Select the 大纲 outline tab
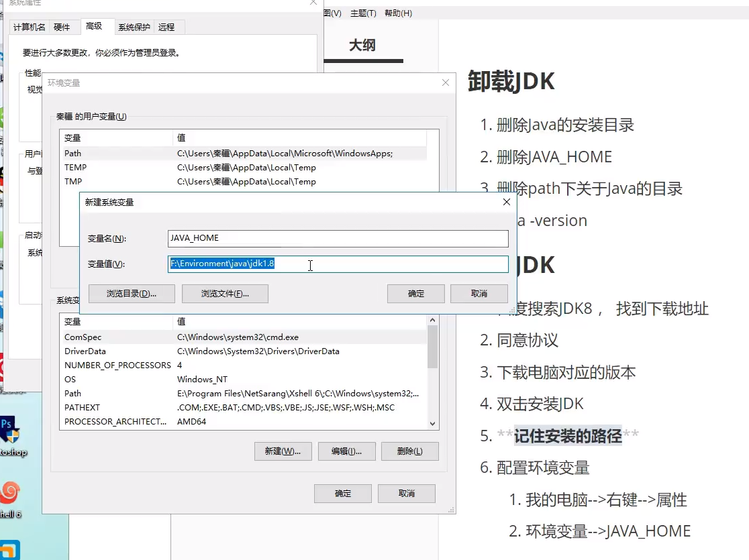 coord(362,46)
